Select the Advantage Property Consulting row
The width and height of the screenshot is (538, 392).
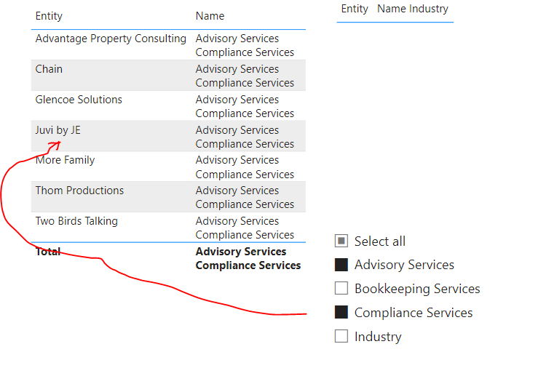111,39
